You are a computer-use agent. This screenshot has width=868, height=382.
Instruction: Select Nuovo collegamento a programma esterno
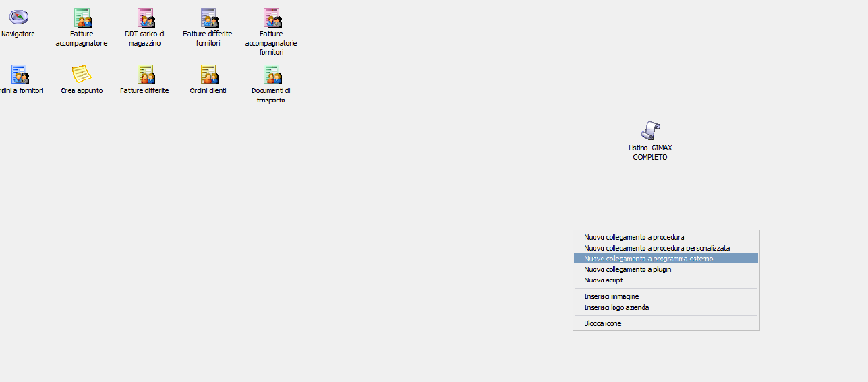pyautogui.click(x=666, y=258)
